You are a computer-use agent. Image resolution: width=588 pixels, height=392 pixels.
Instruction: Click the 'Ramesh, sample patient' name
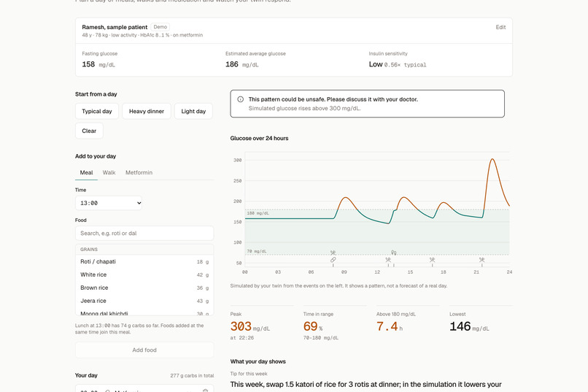(x=115, y=27)
